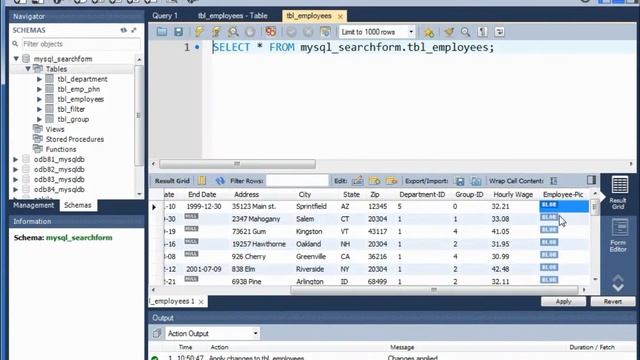
Task: Show more result view options chevron
Action: point(618,282)
